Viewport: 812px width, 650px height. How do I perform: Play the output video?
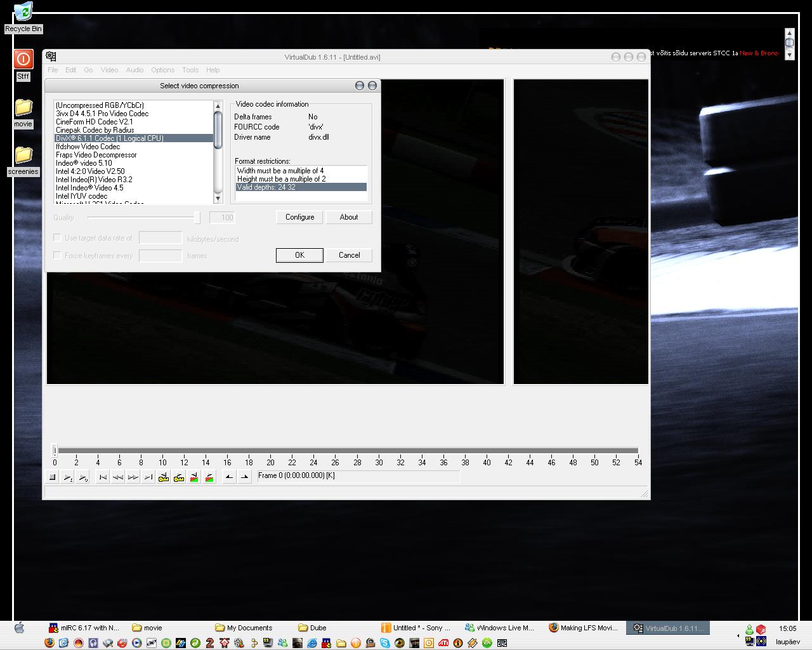point(83,477)
